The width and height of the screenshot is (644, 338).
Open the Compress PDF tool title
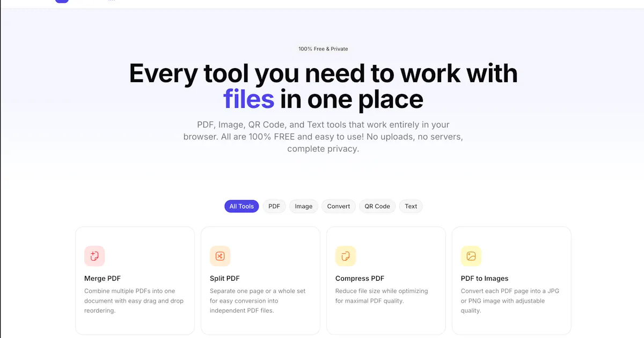coord(360,278)
